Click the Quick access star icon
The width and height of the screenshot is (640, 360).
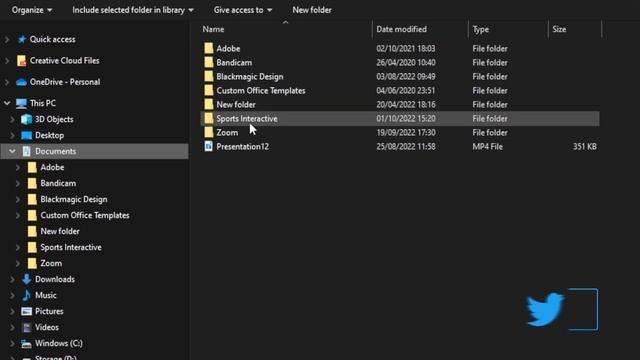(22, 39)
